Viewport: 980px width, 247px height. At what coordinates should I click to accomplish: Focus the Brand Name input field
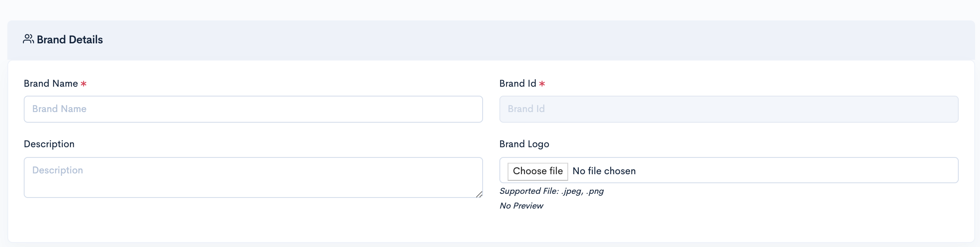(253, 109)
